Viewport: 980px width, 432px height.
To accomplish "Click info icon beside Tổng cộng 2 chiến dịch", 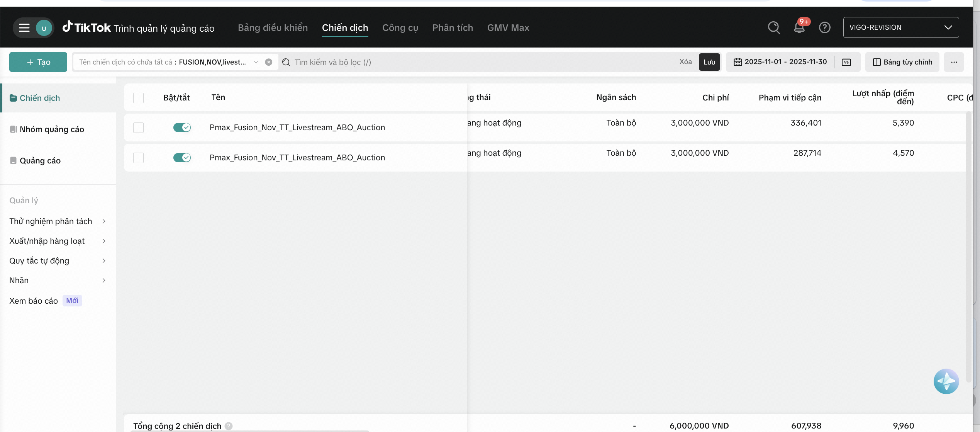I will [x=229, y=426].
